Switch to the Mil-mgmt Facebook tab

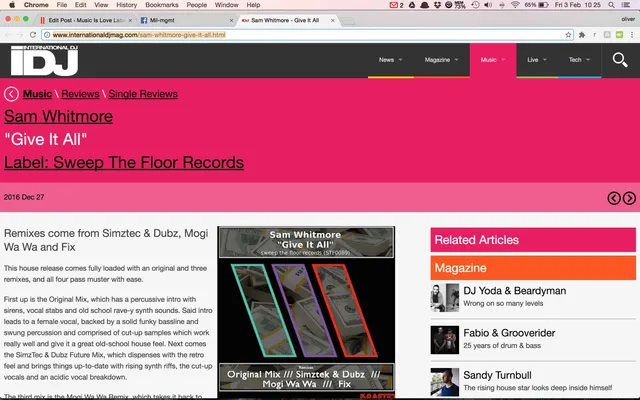[186, 20]
